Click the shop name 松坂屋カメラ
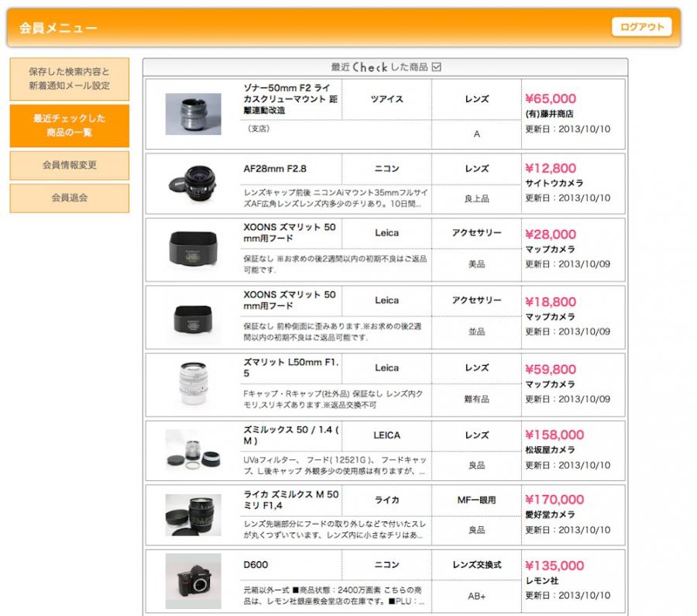The image size is (697, 616). [550, 449]
